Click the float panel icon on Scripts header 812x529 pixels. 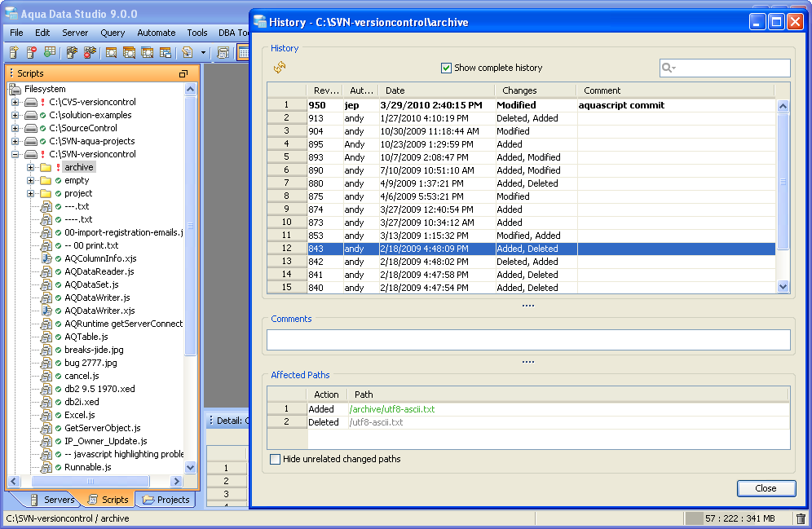click(x=183, y=73)
